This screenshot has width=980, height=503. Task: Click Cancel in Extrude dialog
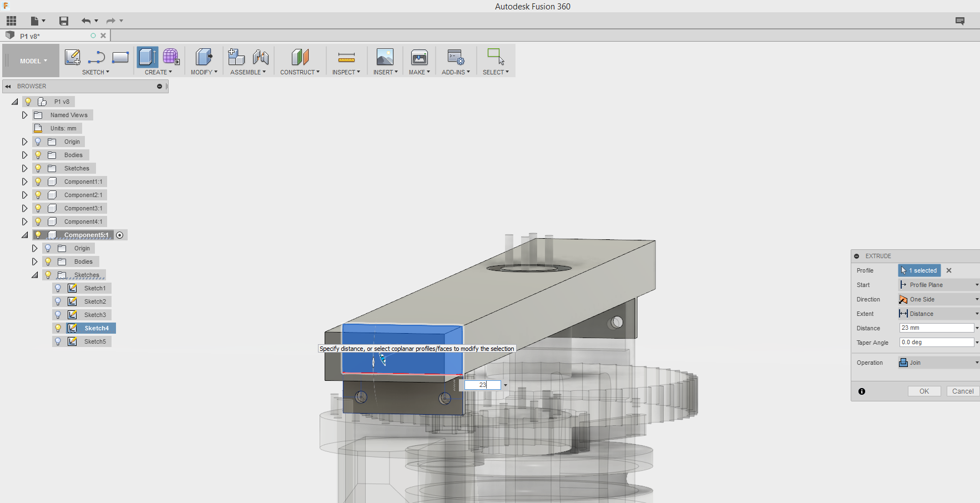(x=963, y=391)
